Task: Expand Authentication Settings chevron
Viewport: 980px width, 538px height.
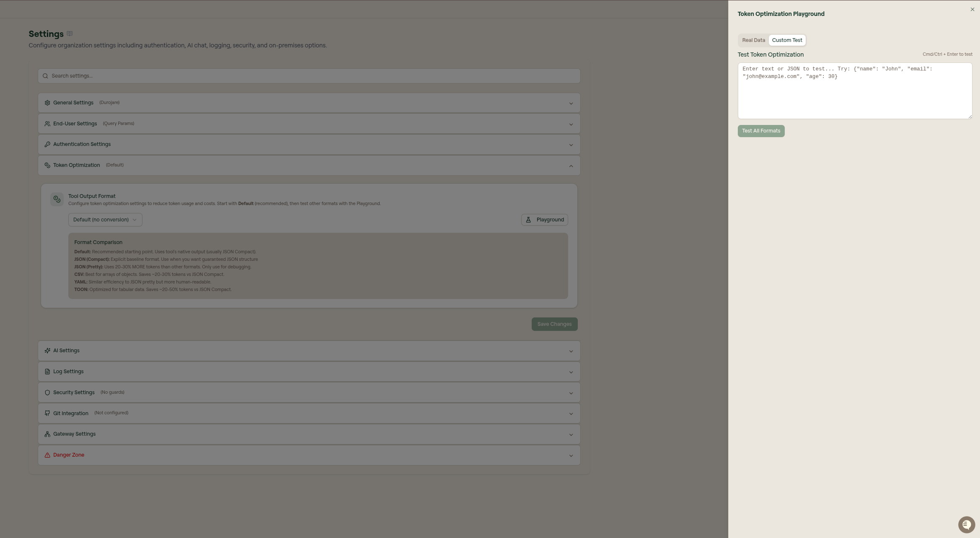Action: click(x=571, y=145)
